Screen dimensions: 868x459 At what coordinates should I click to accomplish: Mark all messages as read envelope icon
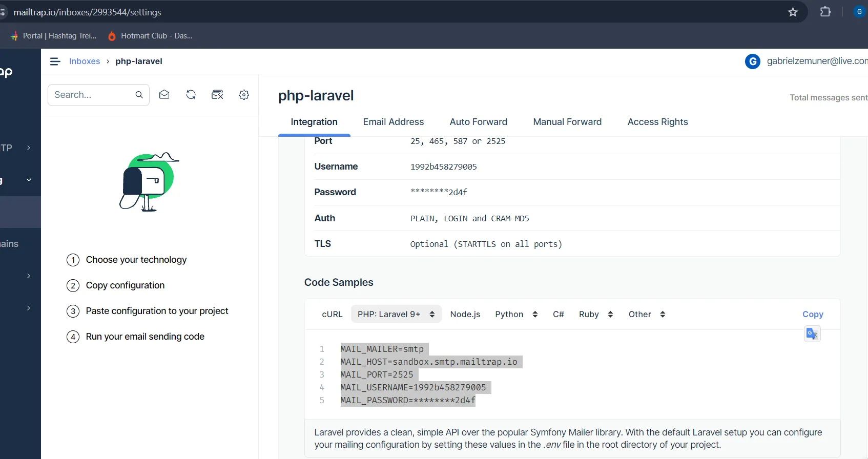164,95
